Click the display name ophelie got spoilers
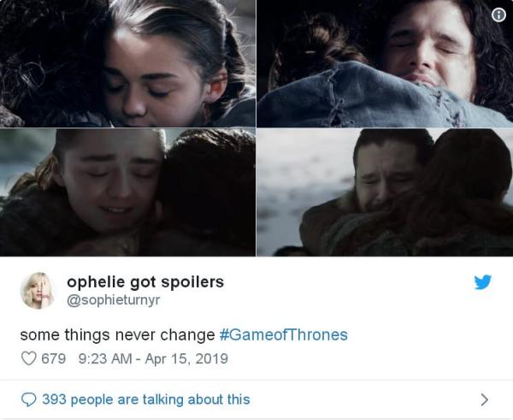The width and height of the screenshot is (513, 420). [x=145, y=282]
